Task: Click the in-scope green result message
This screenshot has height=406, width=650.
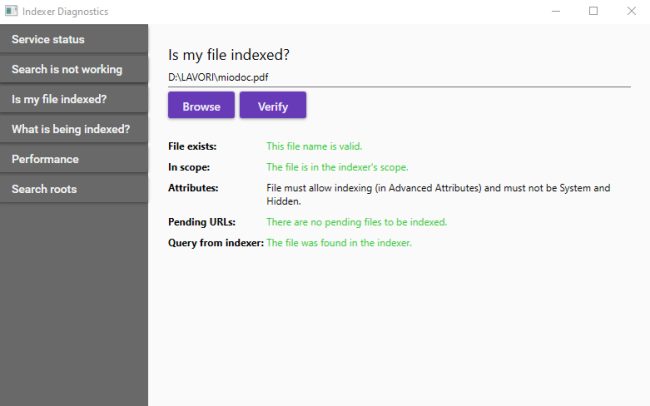Action: point(337,167)
